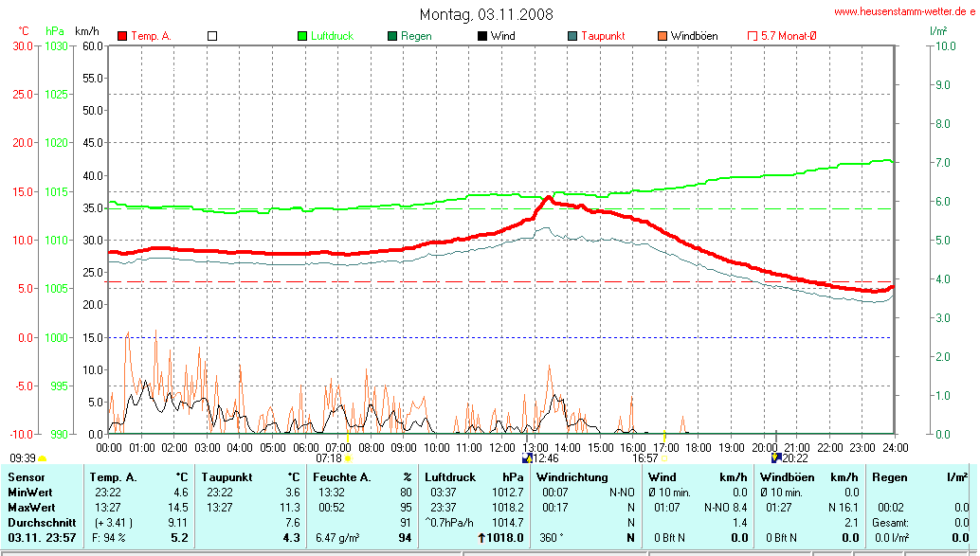Toggle the 5.7 Monat-Ø legend box
Viewport: 980px width, 556px height.
click(x=753, y=36)
